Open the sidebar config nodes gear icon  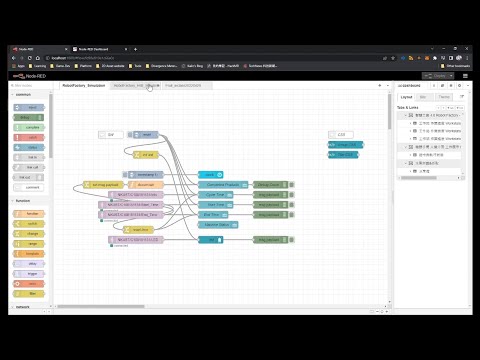click(459, 86)
